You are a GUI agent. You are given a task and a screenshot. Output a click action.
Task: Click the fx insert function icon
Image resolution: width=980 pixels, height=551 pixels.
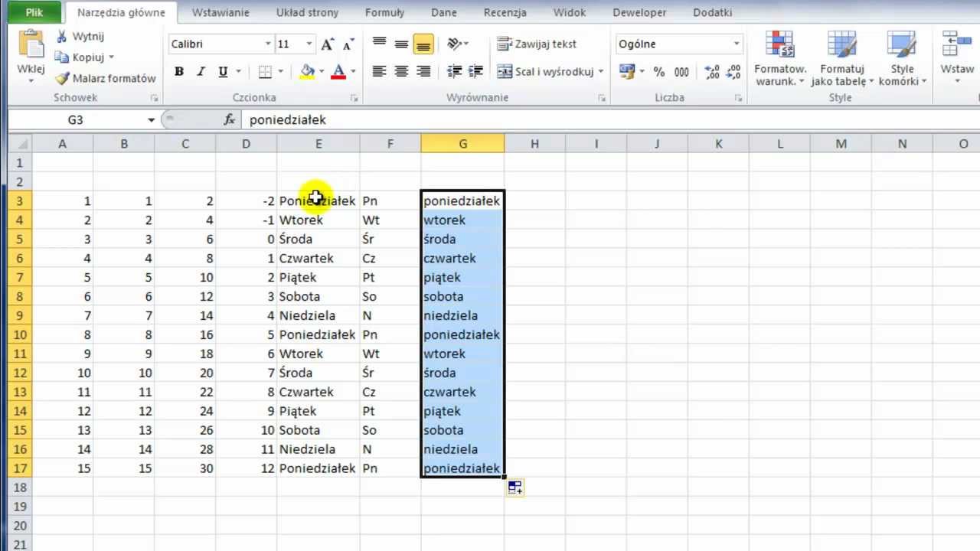229,119
